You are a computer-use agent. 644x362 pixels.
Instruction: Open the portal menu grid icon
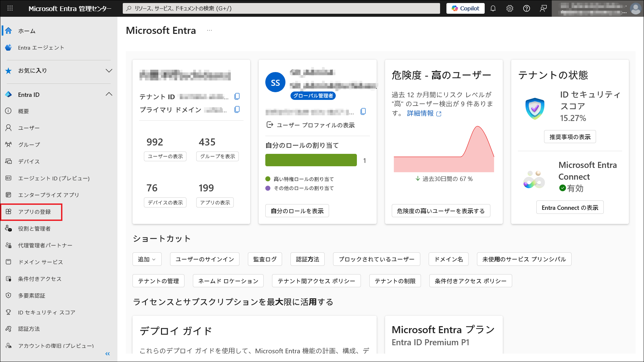(x=10, y=8)
